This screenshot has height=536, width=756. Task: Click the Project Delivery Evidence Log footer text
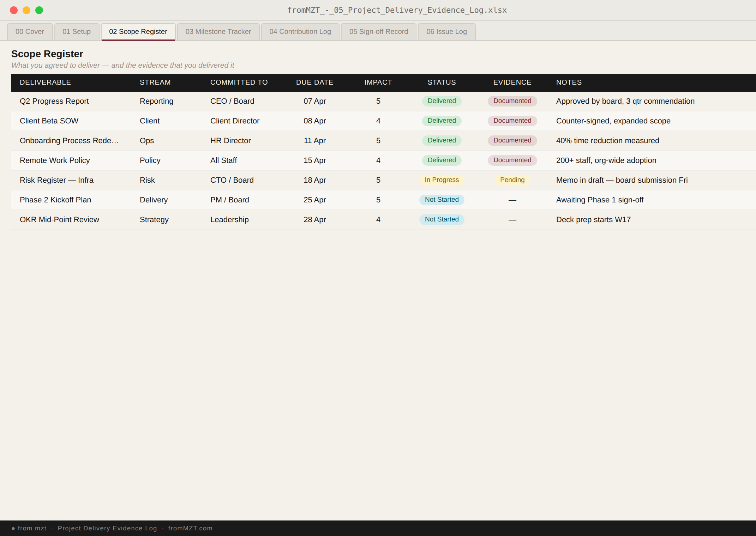point(107,528)
